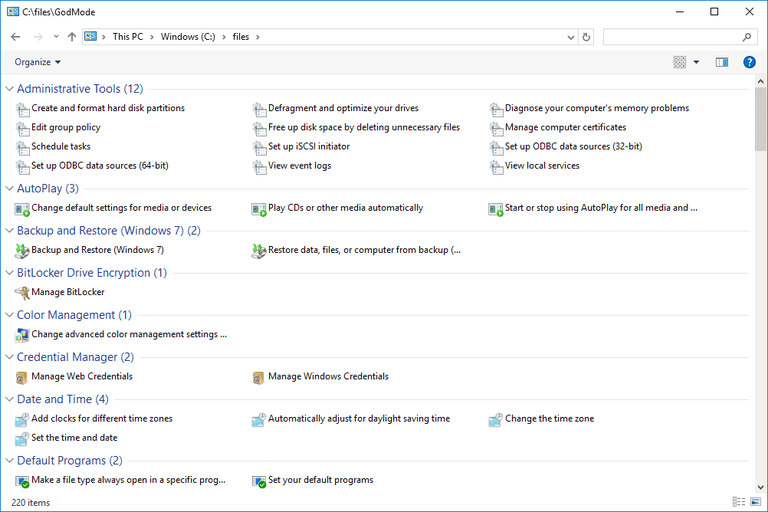
Task: Select Windows (C:) in the breadcrumb path
Action: (188, 37)
